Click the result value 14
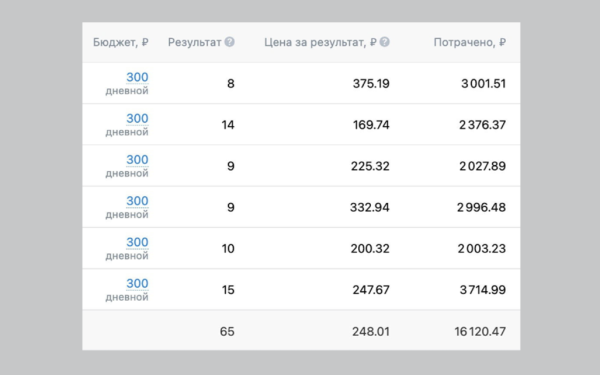Image resolution: width=600 pixels, height=375 pixels. (x=228, y=125)
